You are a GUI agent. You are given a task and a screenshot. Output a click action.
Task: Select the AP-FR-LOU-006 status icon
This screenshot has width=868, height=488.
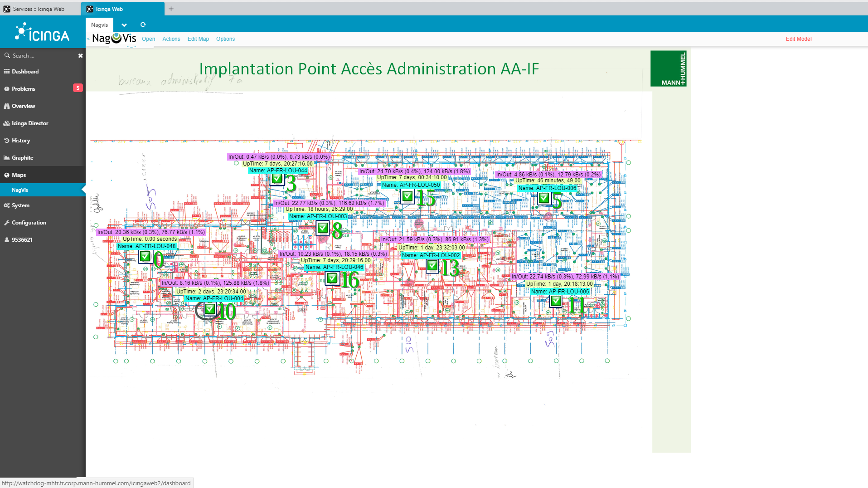[543, 198]
